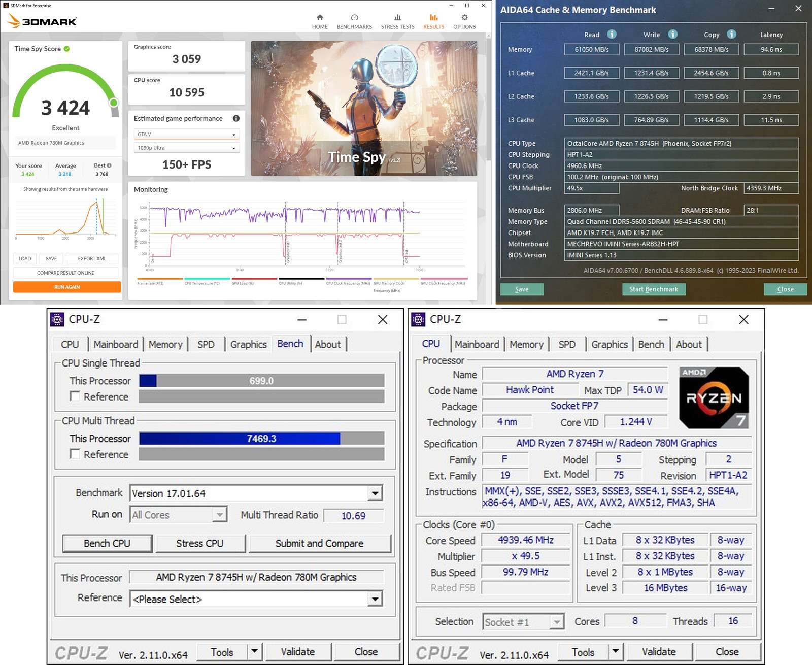Click the CPU Multiplier 49.5x field in AIDA64

click(x=592, y=188)
